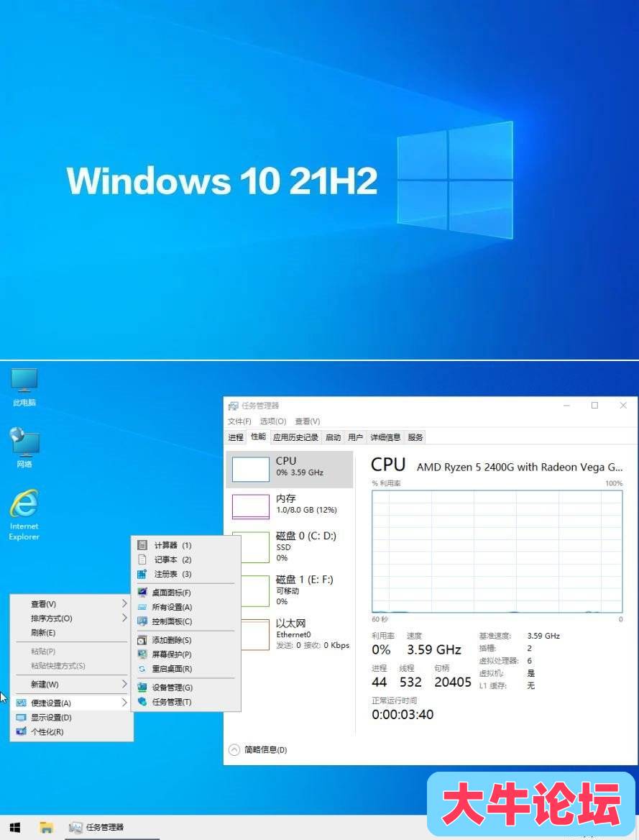639x840 pixels.
Task: Select 重启桌面(R) in the submenu
Action: (186, 669)
